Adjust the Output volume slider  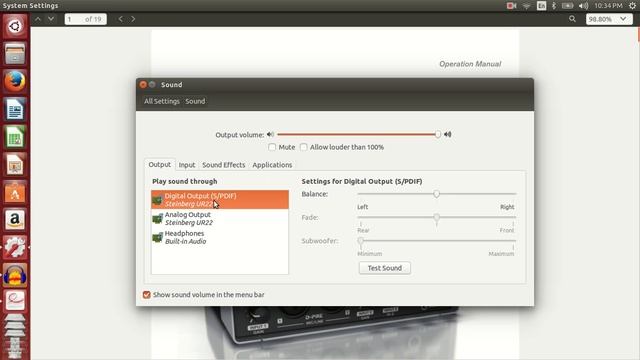pos(358,134)
